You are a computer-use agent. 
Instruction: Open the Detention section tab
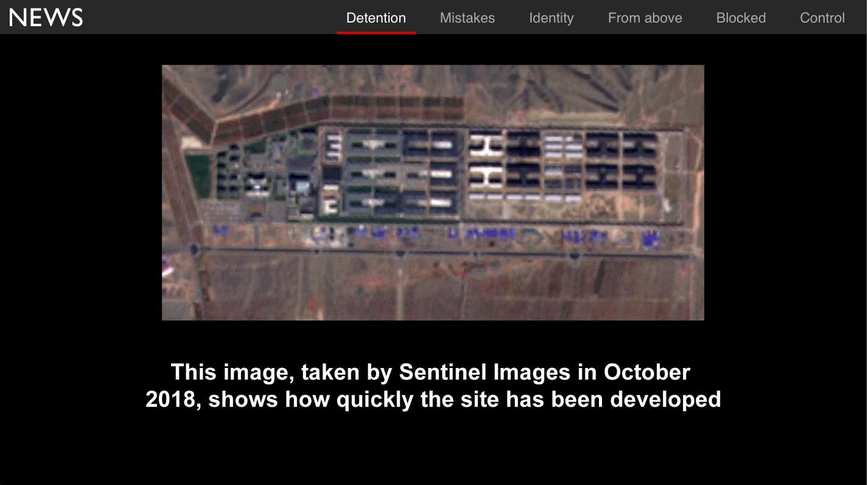[x=376, y=18]
